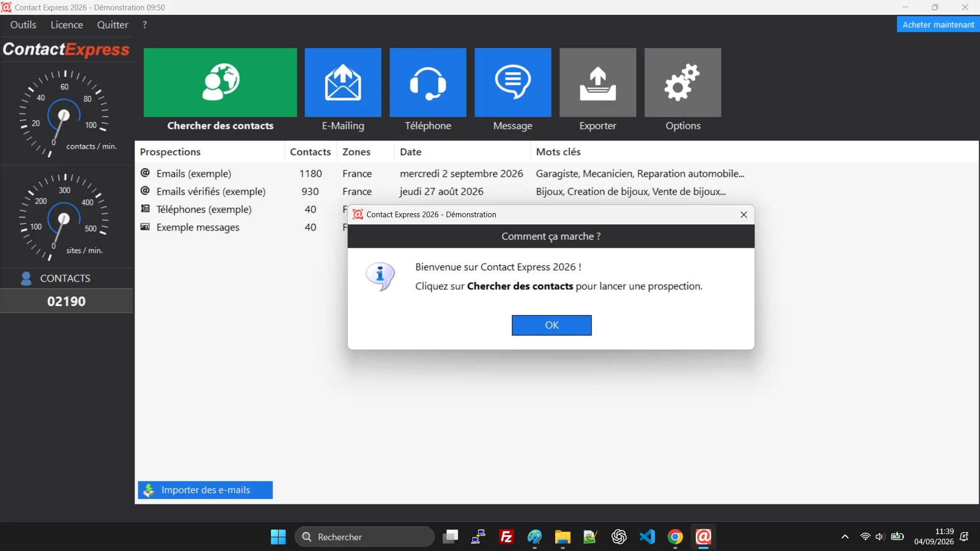Click the phone book icon beside Téléphones (exemple)
The image size is (980, 551).
(145, 209)
